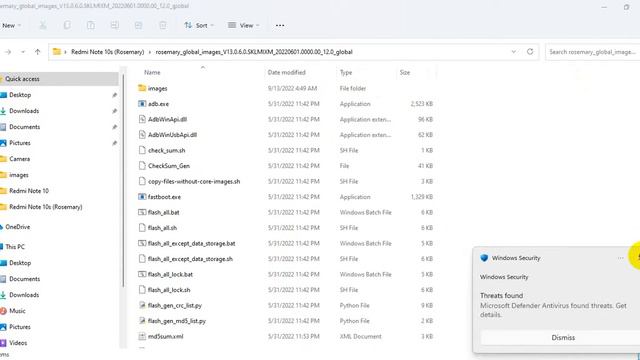The image size is (640, 360).
Task: Open the See more three-dots menu
Action: click(x=280, y=25)
